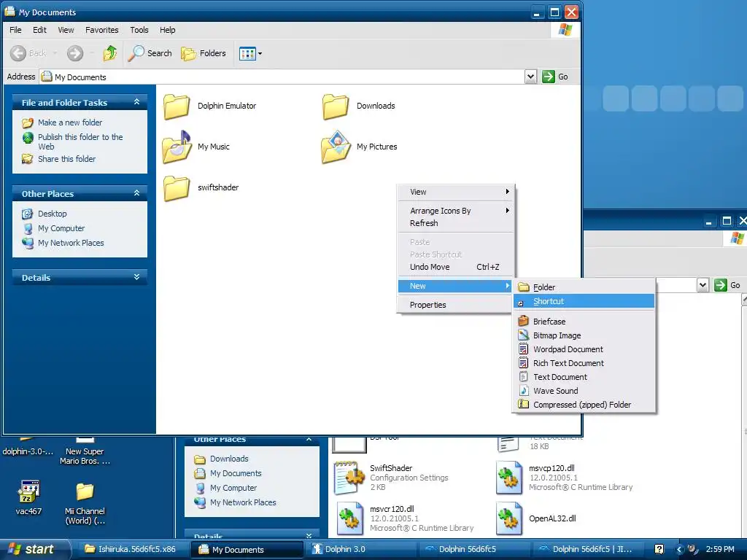Open the Favorites menu

click(x=102, y=30)
